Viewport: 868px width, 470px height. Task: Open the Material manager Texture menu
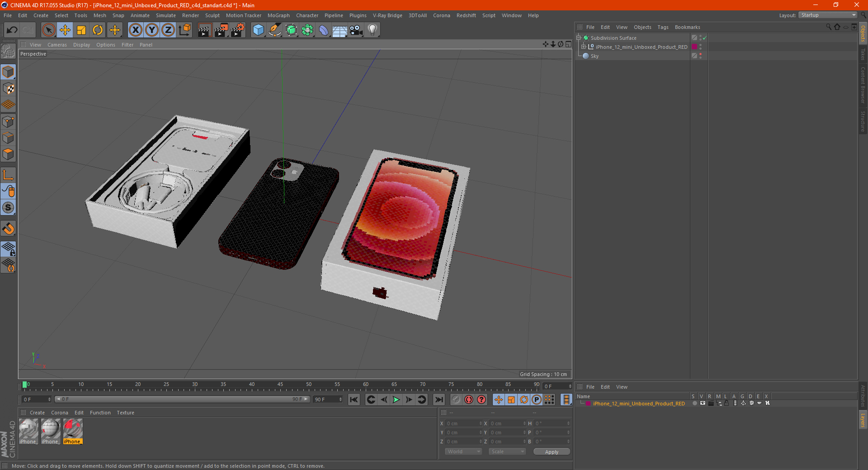point(125,413)
